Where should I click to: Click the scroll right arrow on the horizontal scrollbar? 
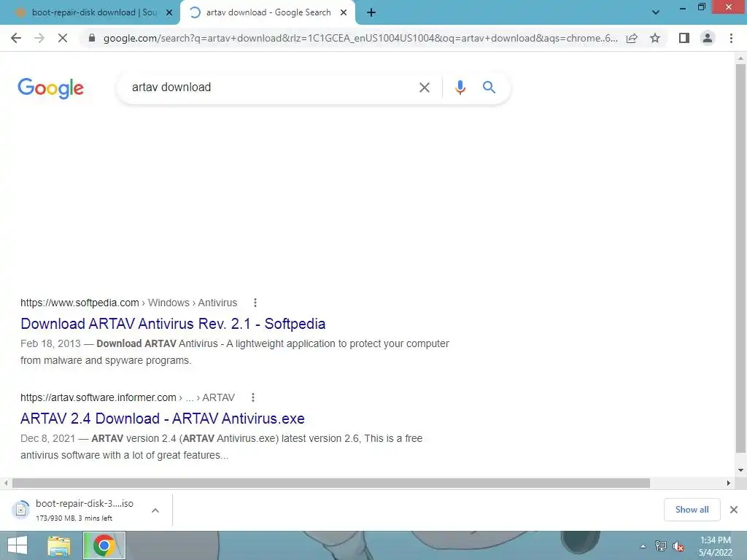(729, 483)
